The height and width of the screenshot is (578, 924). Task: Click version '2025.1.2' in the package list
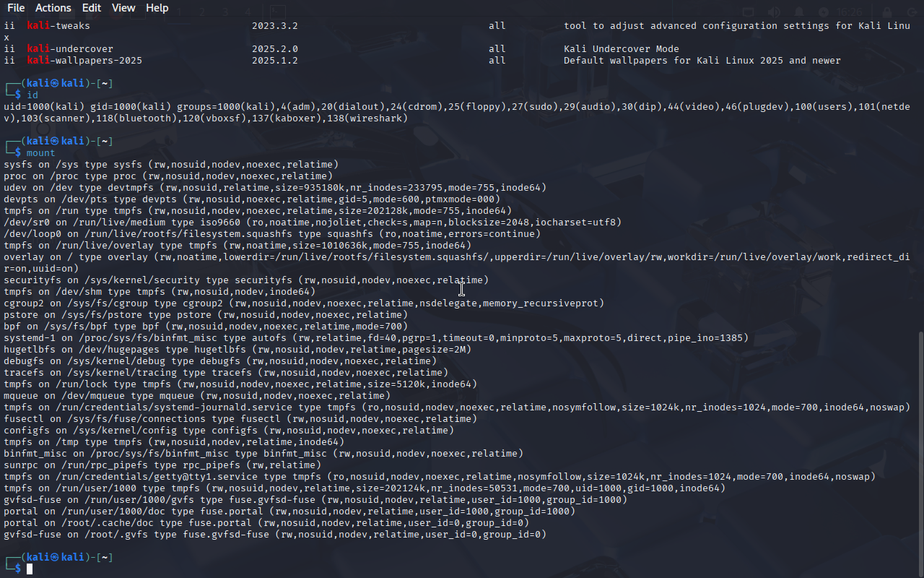coord(275,60)
